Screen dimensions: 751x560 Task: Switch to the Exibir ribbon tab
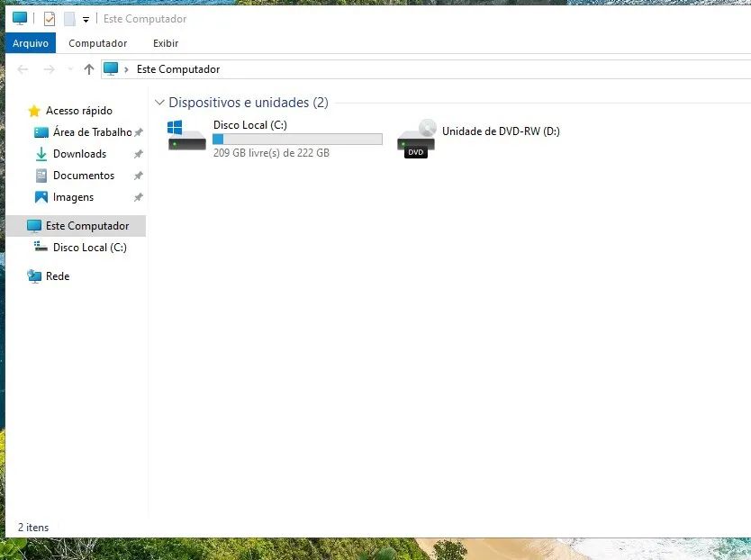[166, 43]
